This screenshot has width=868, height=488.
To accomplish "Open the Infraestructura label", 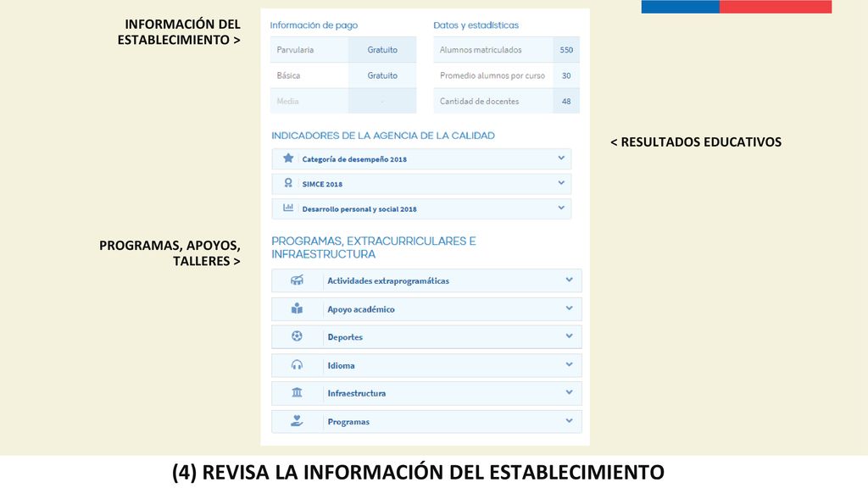I will [x=357, y=393].
